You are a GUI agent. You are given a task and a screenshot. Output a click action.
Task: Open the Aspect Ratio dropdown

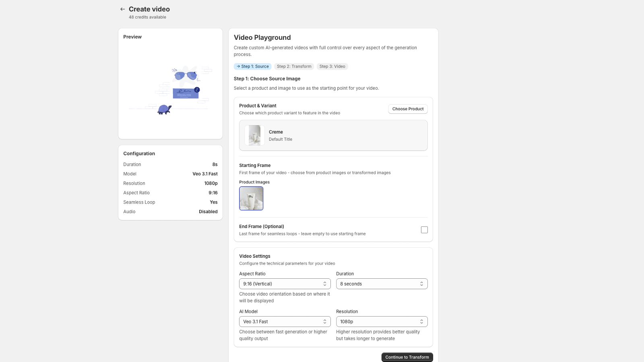click(x=285, y=284)
